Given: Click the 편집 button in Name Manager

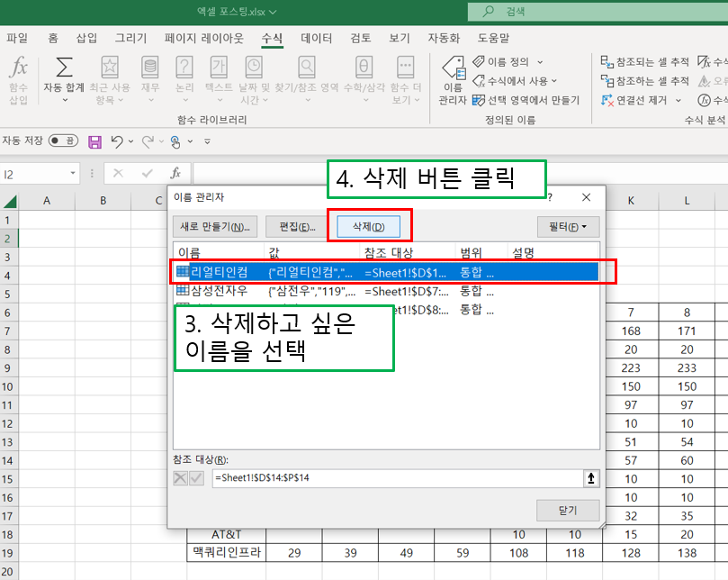Looking at the screenshot, I should click(297, 227).
